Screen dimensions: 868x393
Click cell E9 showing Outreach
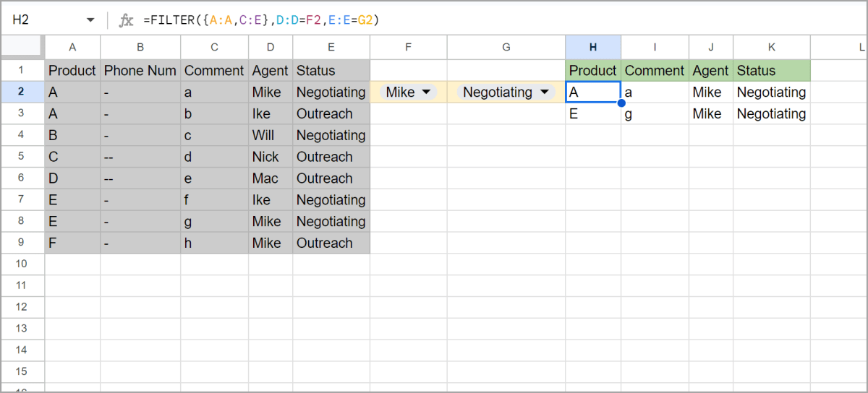(331, 243)
